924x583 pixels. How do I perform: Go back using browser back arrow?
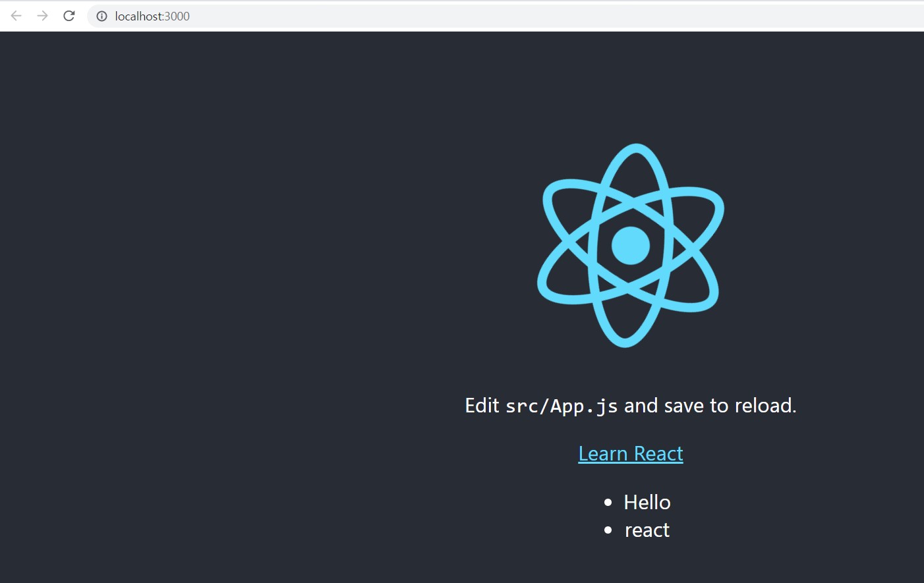(x=16, y=16)
